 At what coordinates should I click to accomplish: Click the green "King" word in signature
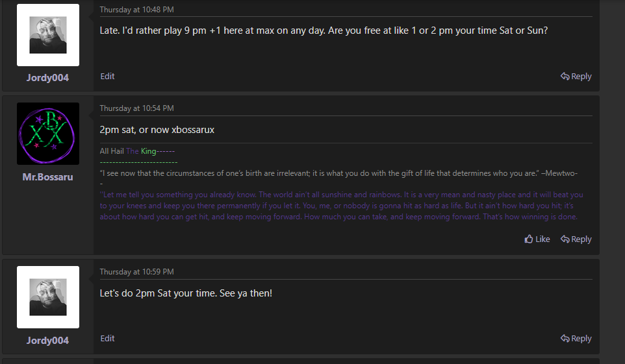point(149,151)
